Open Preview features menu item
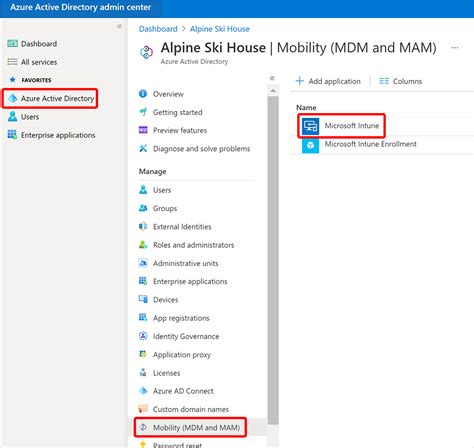This screenshot has width=474, height=448. click(x=180, y=130)
